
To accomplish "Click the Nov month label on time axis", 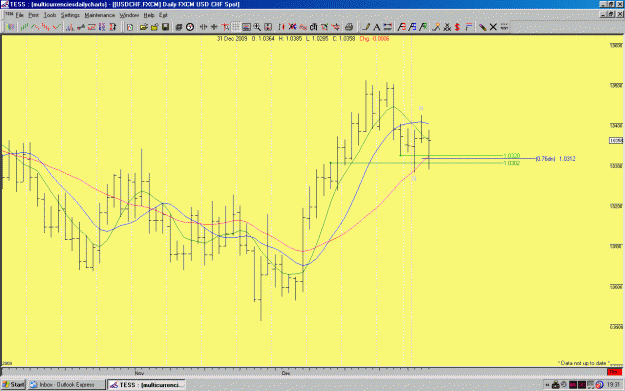I will click(x=139, y=373).
